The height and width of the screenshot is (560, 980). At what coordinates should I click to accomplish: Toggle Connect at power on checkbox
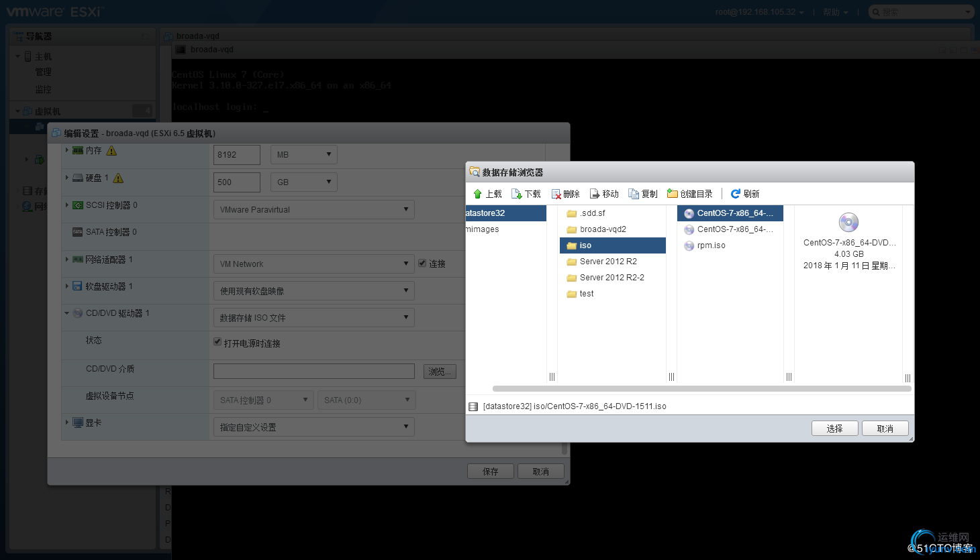pos(217,342)
